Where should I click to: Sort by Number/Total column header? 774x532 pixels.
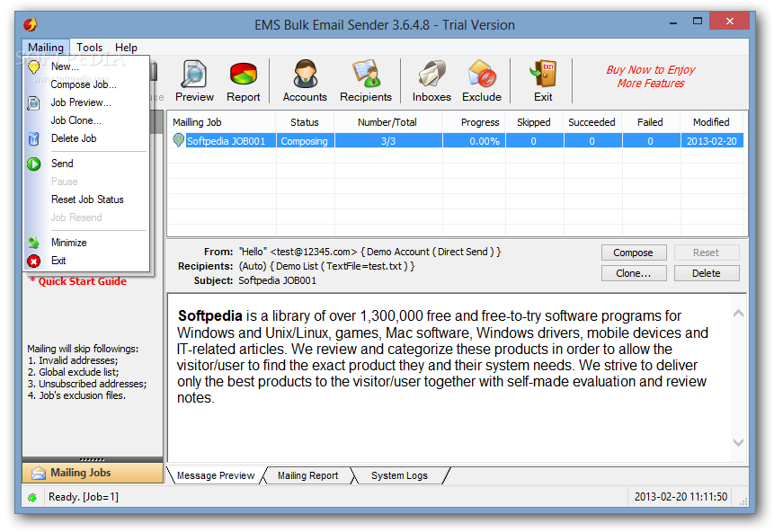coord(387,122)
